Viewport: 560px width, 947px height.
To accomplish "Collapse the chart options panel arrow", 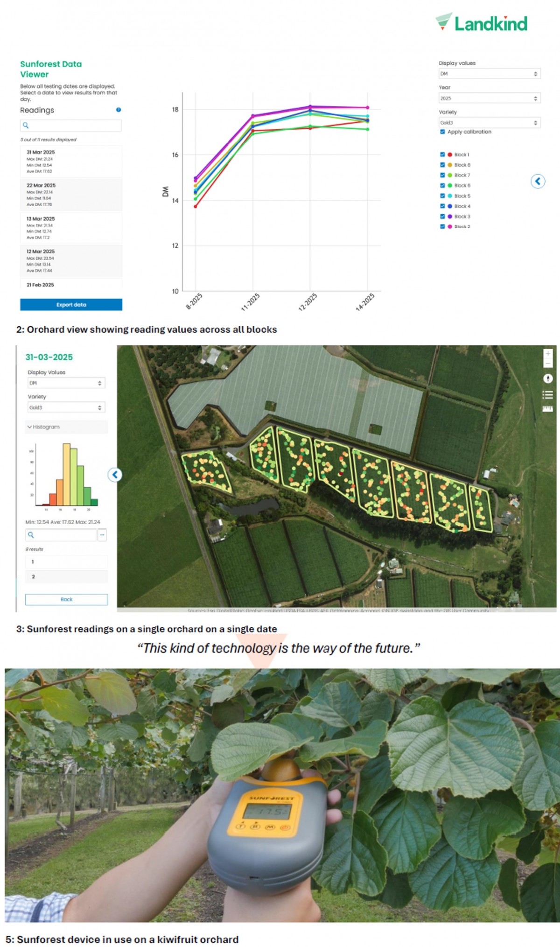I will click(538, 181).
